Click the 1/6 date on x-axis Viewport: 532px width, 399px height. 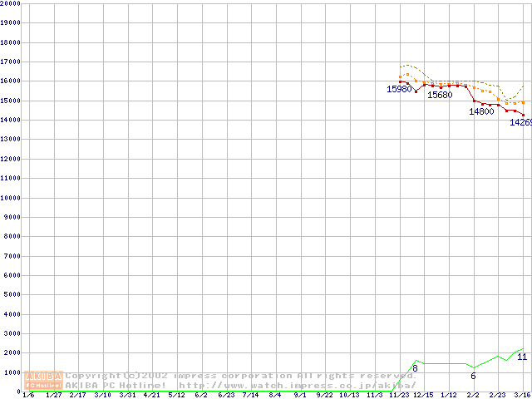coord(29,395)
